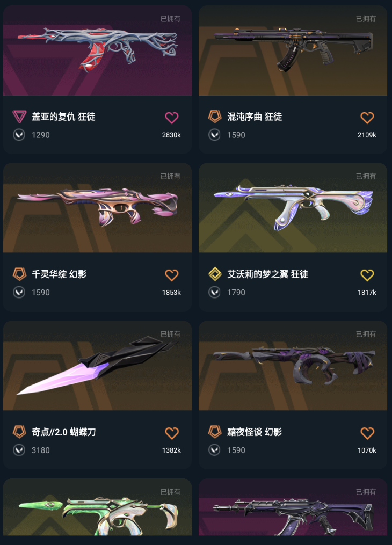
Task: Open the 盖亚的复仇 狂徒 weapon image
Action: (x=97, y=50)
